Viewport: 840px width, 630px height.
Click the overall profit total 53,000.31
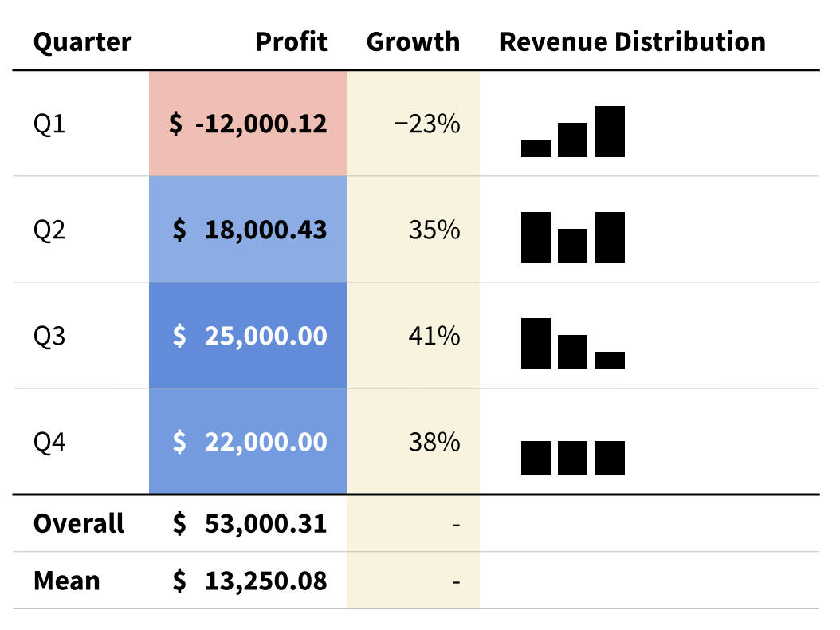click(265, 523)
